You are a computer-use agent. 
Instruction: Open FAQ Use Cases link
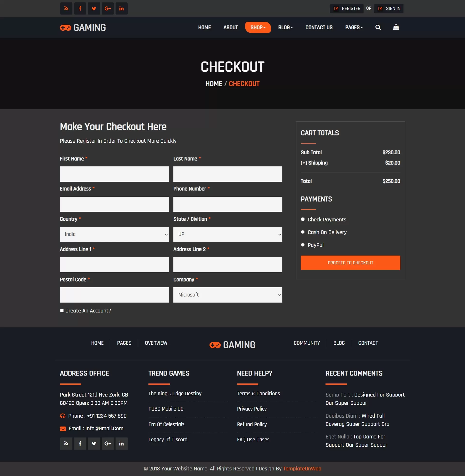click(253, 440)
